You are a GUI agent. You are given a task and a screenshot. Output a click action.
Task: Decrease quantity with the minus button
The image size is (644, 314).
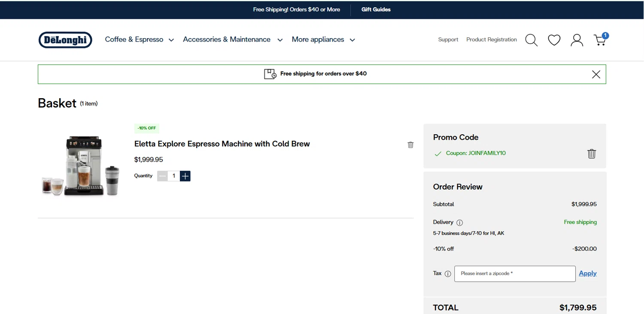tap(162, 176)
